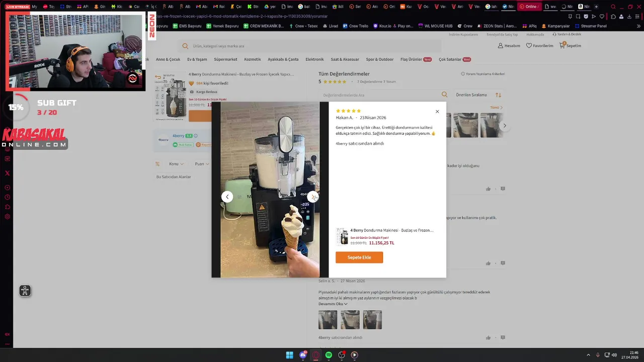Show the next review photo in the popup
The width and height of the screenshot is (644, 362).
[313, 197]
